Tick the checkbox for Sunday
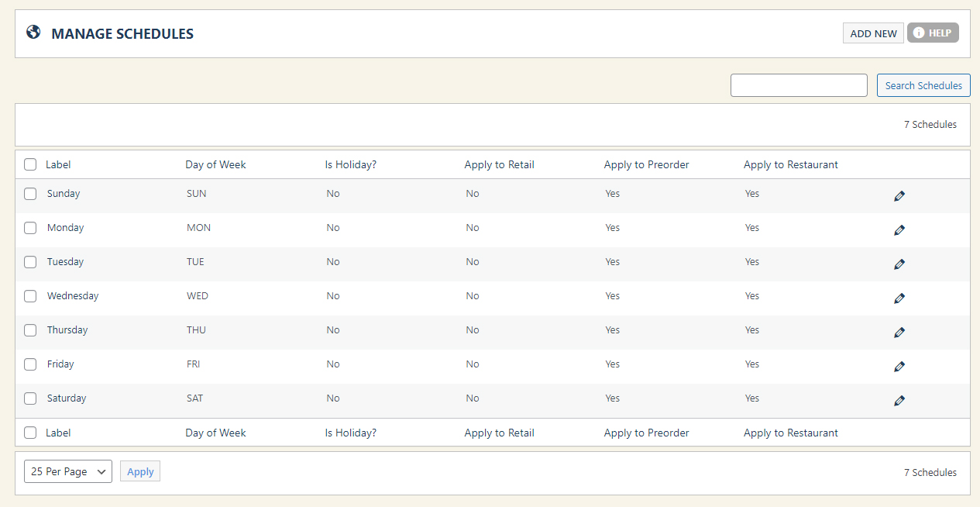Image resolution: width=980 pixels, height=507 pixels. (x=30, y=194)
